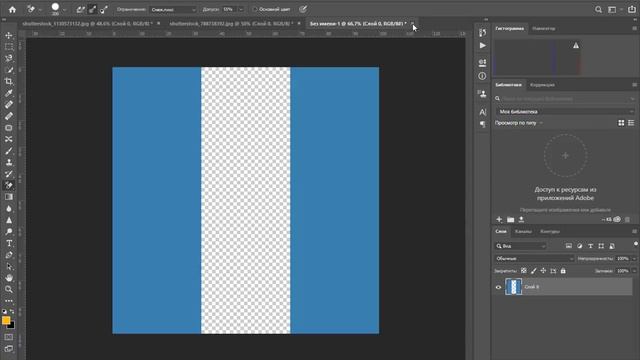
Task: Toggle lock position
Action: [x=543, y=271]
